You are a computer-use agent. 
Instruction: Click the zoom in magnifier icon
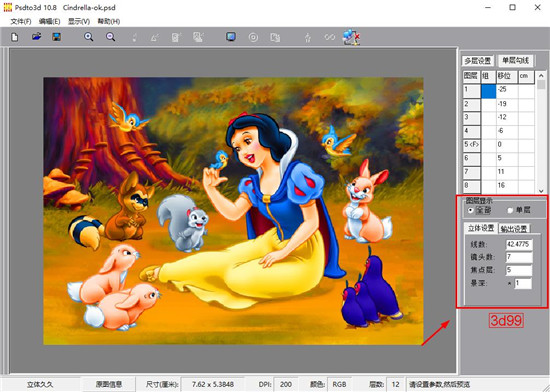(x=89, y=37)
